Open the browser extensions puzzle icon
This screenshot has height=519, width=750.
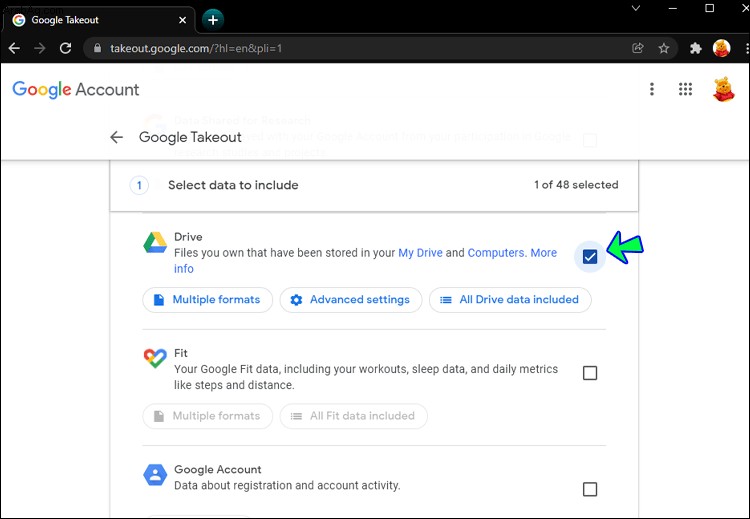coord(695,48)
